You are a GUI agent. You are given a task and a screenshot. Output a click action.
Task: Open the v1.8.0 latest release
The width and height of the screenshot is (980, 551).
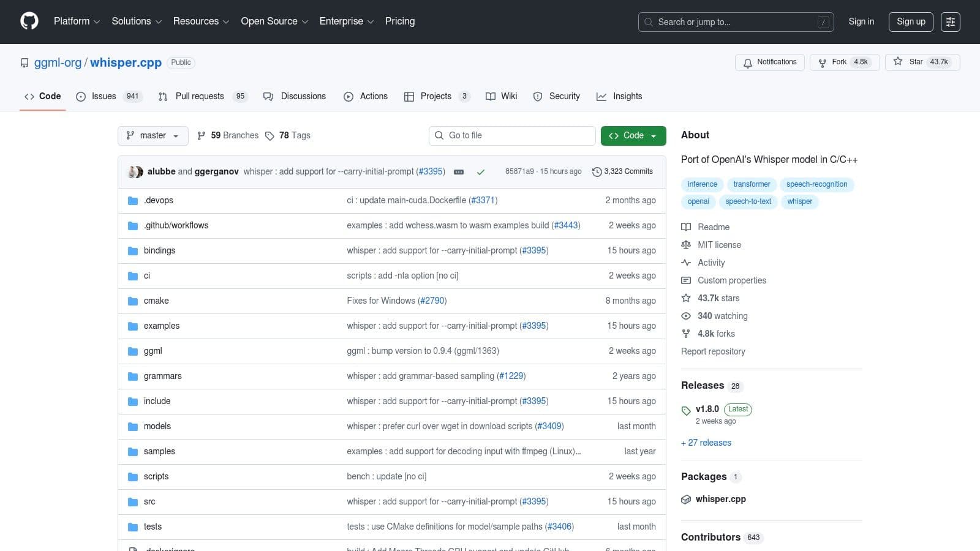(x=707, y=409)
